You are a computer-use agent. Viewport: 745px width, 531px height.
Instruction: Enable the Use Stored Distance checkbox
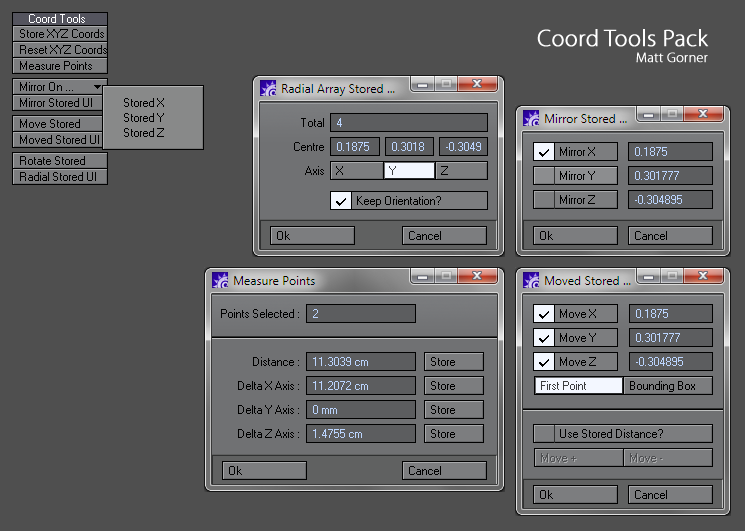pos(544,434)
